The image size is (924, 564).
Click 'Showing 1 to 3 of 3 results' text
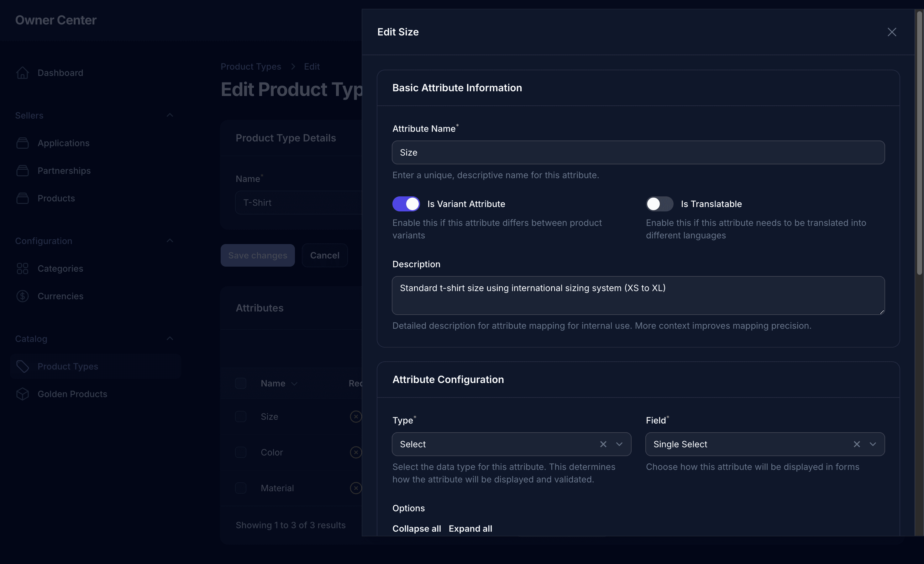[x=291, y=525]
